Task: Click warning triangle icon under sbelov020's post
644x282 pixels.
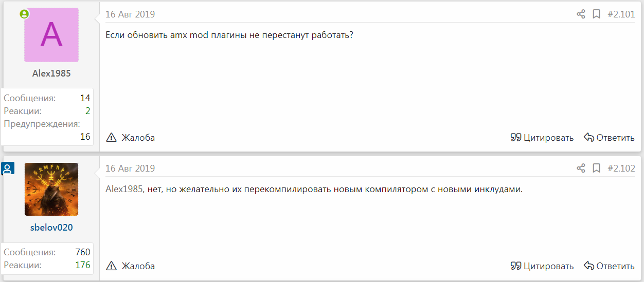Action: 112,266
